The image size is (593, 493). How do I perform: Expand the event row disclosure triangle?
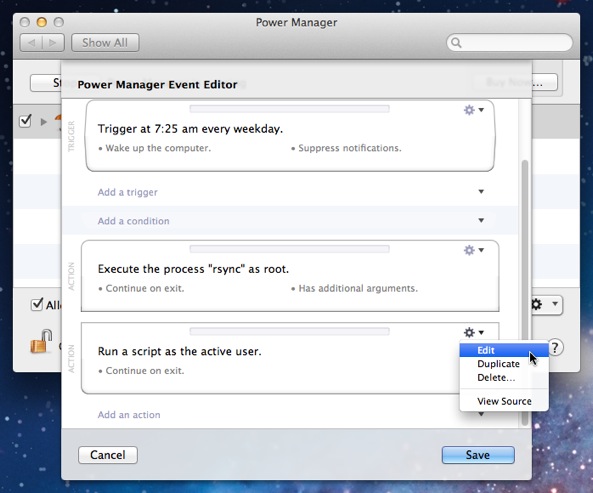point(43,122)
